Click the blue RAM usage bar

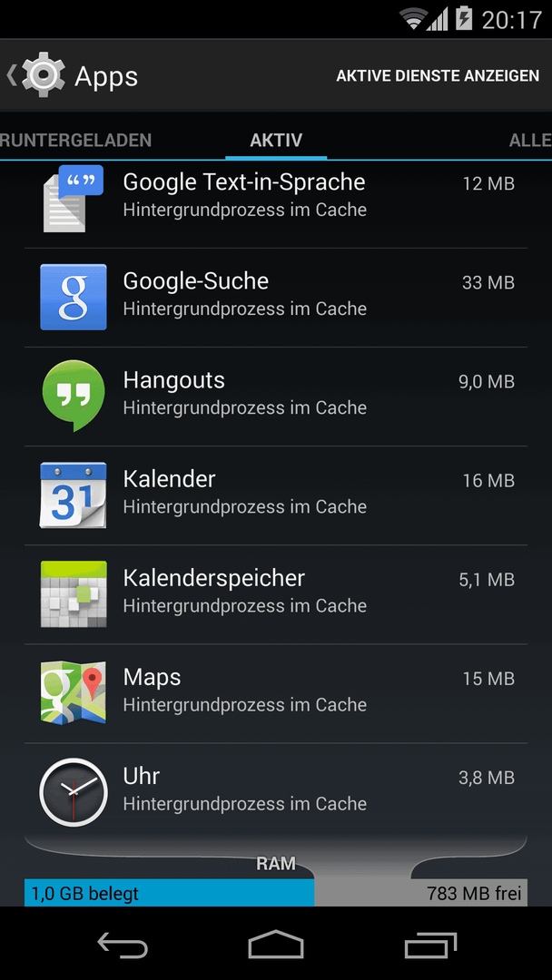(169, 893)
